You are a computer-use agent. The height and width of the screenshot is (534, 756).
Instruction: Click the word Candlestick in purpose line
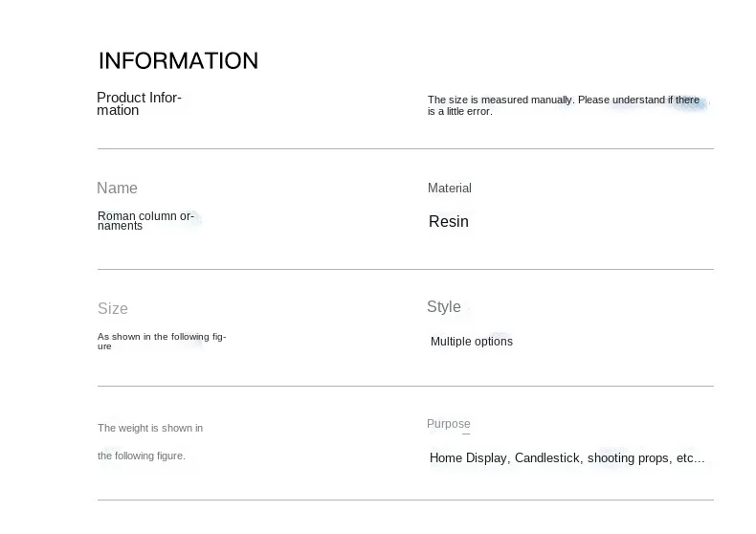pyautogui.click(x=547, y=457)
